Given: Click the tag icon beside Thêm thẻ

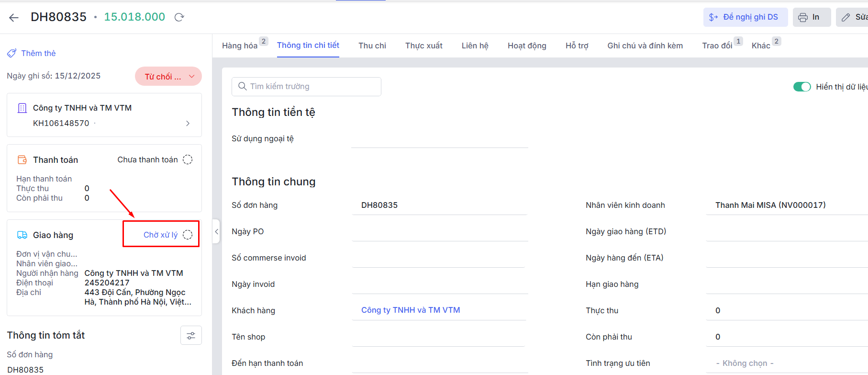Looking at the screenshot, I should coord(11,53).
